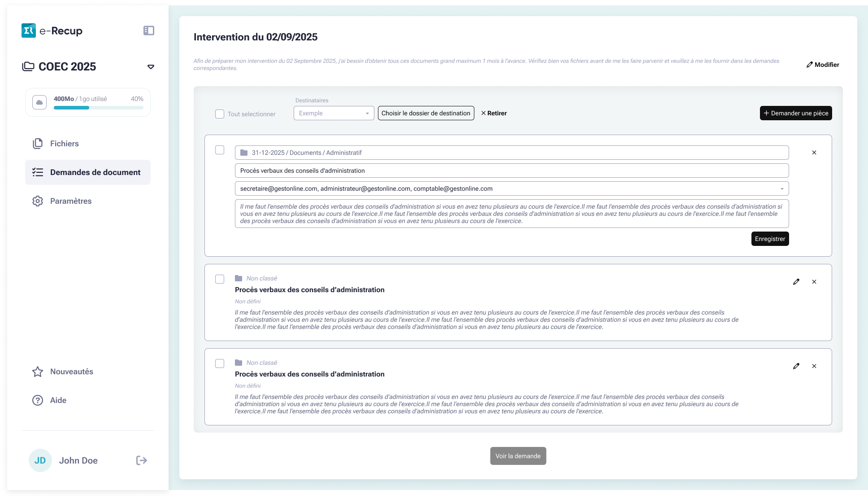Go to Paramètres in the sidebar
The width and height of the screenshot is (868, 499).
coord(71,201)
